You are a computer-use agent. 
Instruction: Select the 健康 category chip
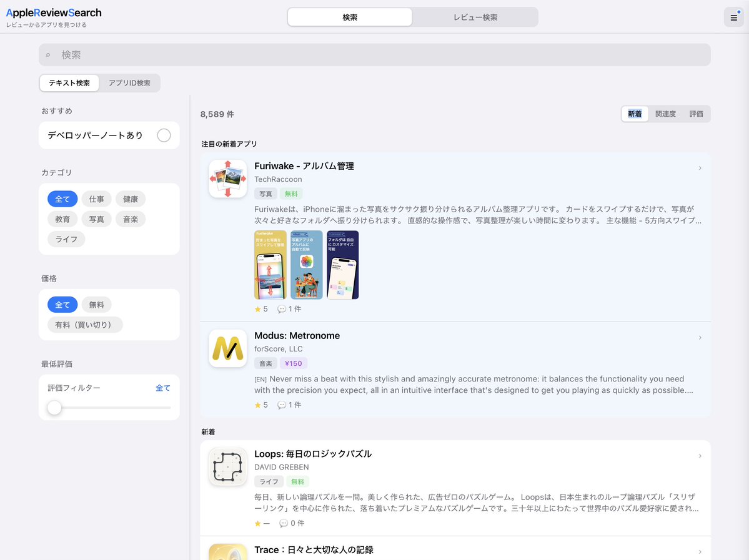coord(131,199)
